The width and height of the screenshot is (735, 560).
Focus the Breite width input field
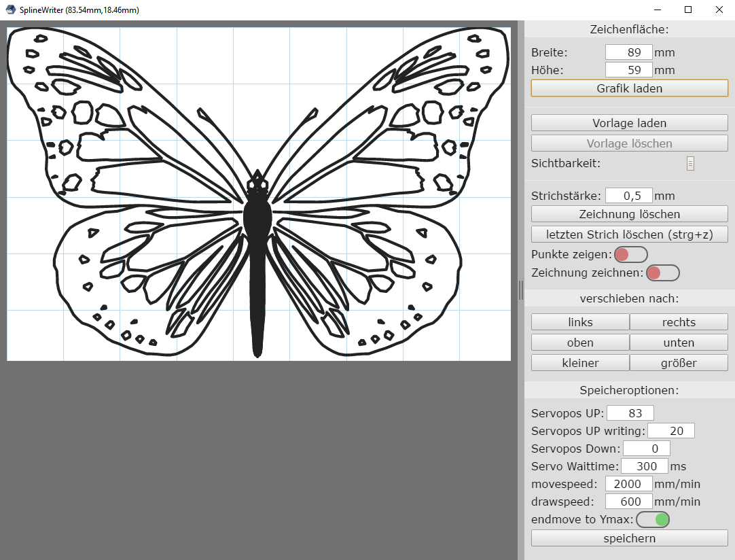pyautogui.click(x=628, y=52)
